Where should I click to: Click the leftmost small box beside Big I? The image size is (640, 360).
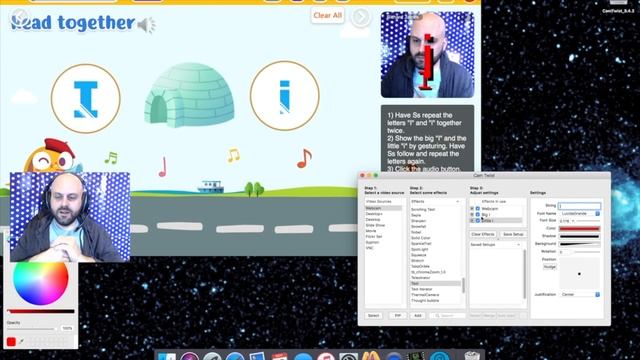pyautogui.click(x=472, y=214)
